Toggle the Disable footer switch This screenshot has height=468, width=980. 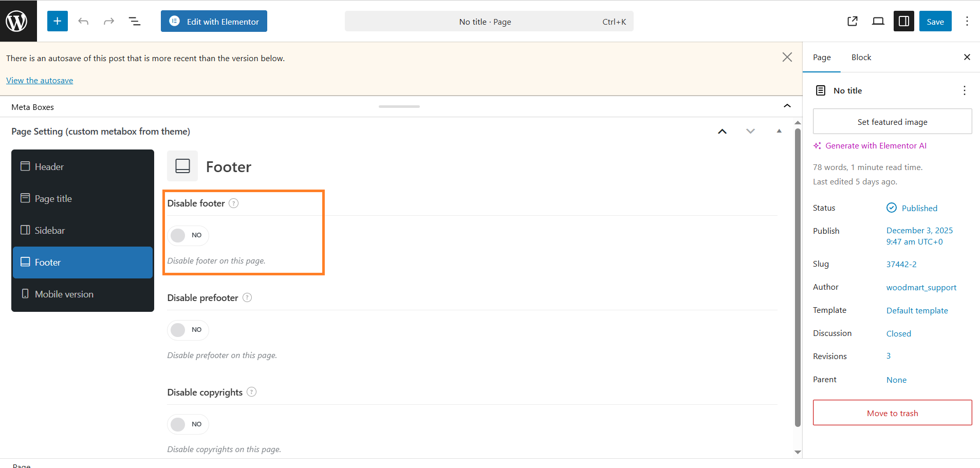(188, 235)
